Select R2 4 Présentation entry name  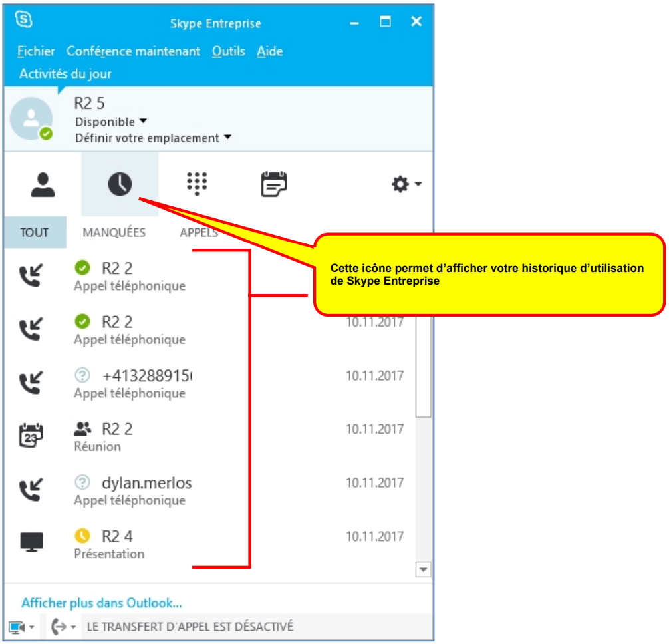click(117, 536)
